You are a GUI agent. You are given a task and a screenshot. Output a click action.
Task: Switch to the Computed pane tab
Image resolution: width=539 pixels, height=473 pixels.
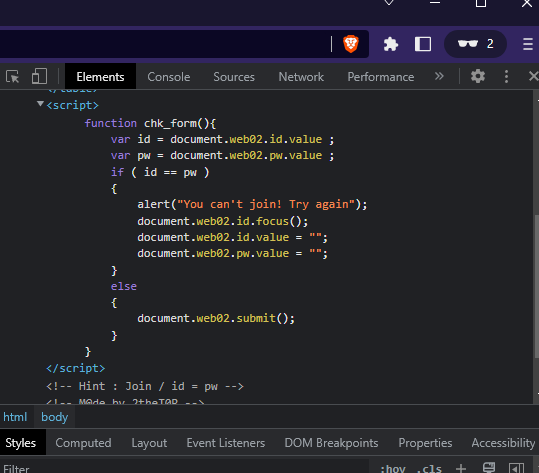(83, 443)
